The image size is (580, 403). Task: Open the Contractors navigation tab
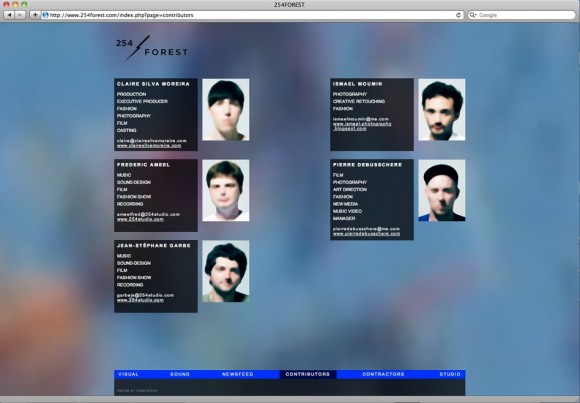(383, 374)
